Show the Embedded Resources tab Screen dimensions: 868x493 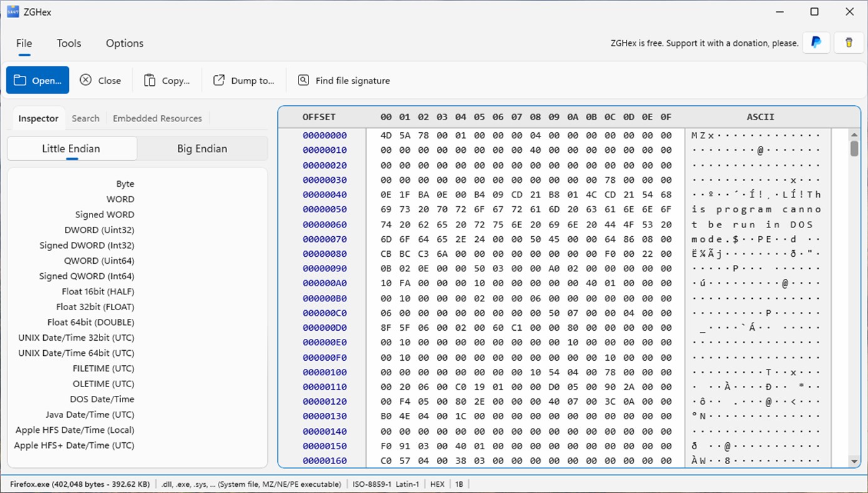point(157,118)
